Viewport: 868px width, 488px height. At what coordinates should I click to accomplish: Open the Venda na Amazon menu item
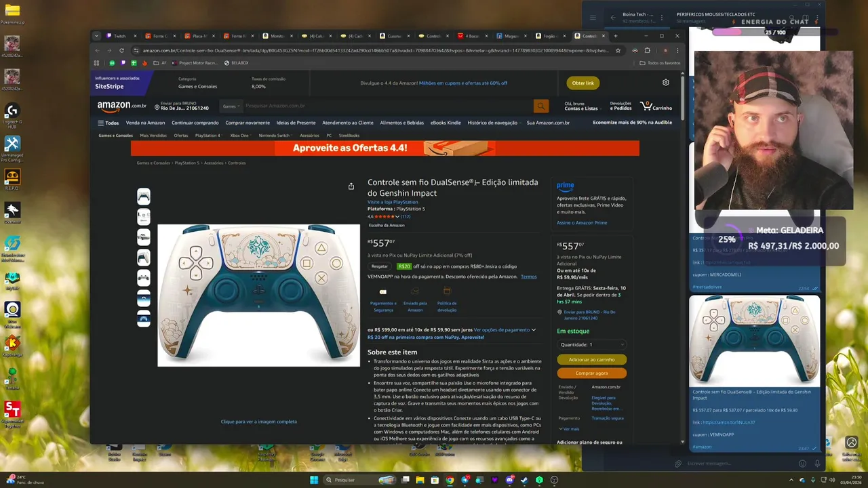pos(145,123)
